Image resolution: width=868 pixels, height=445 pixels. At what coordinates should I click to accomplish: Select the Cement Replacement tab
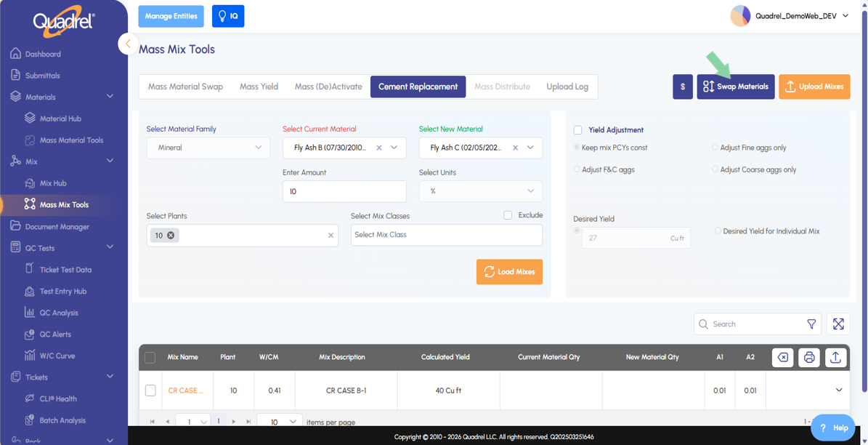point(418,87)
